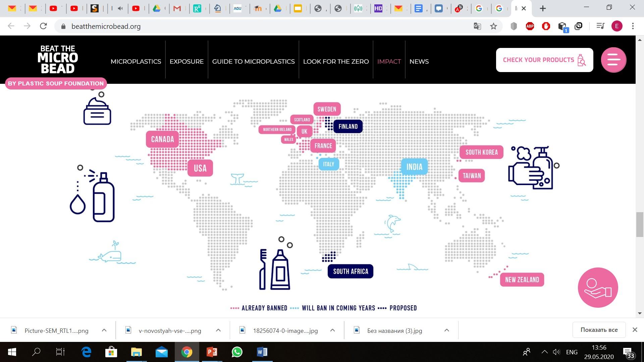Select the South Africa map label
The width and height of the screenshot is (644, 362).
pyautogui.click(x=350, y=271)
